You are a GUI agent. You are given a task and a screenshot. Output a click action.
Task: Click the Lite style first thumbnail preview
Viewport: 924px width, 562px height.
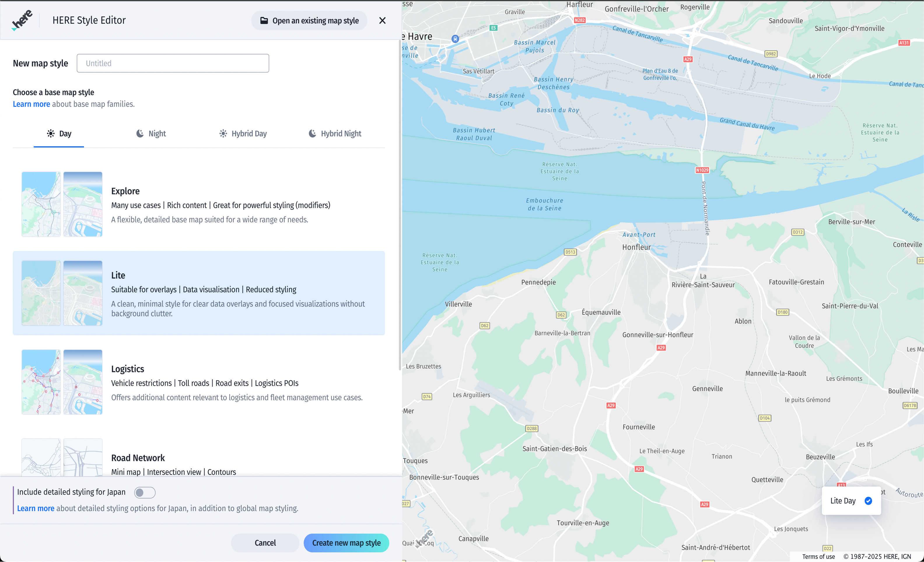tap(41, 293)
